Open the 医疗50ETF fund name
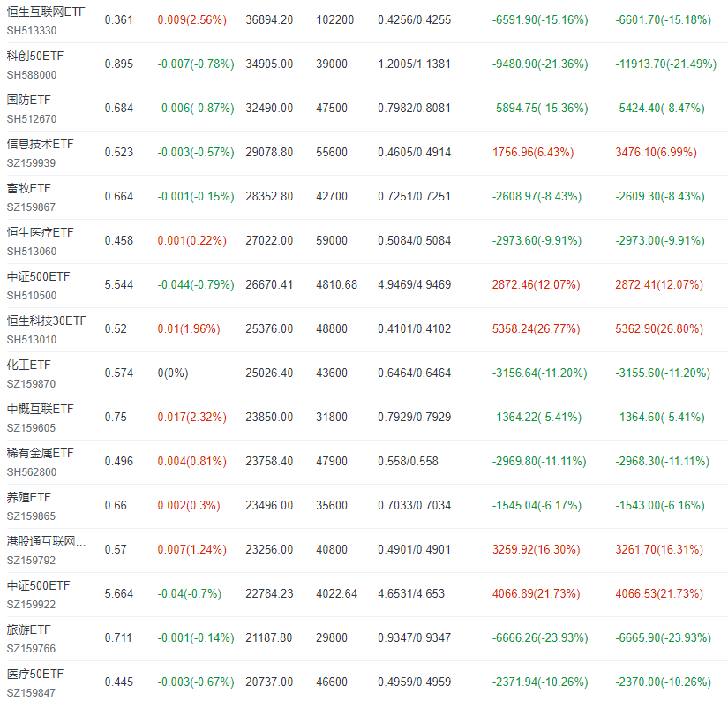728x701 pixels. [x=34, y=674]
